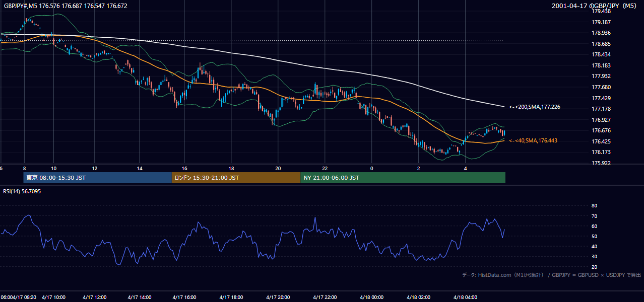Click the 200,SMA,177.226 moving average label

click(535, 107)
